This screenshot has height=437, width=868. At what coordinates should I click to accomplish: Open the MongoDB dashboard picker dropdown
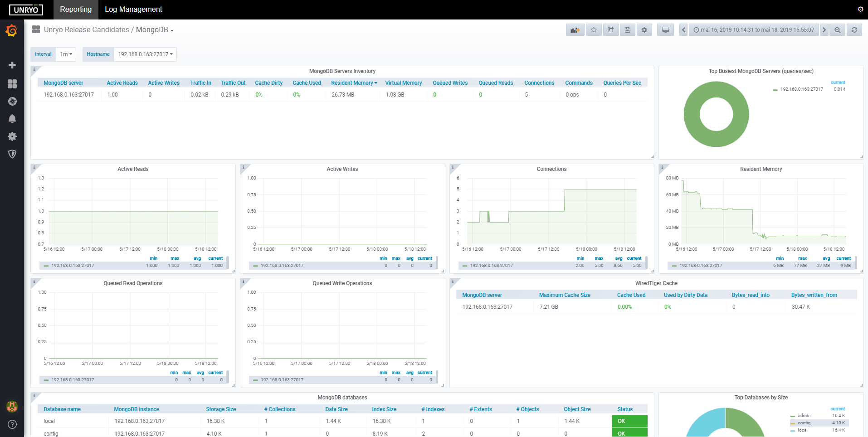pos(155,30)
